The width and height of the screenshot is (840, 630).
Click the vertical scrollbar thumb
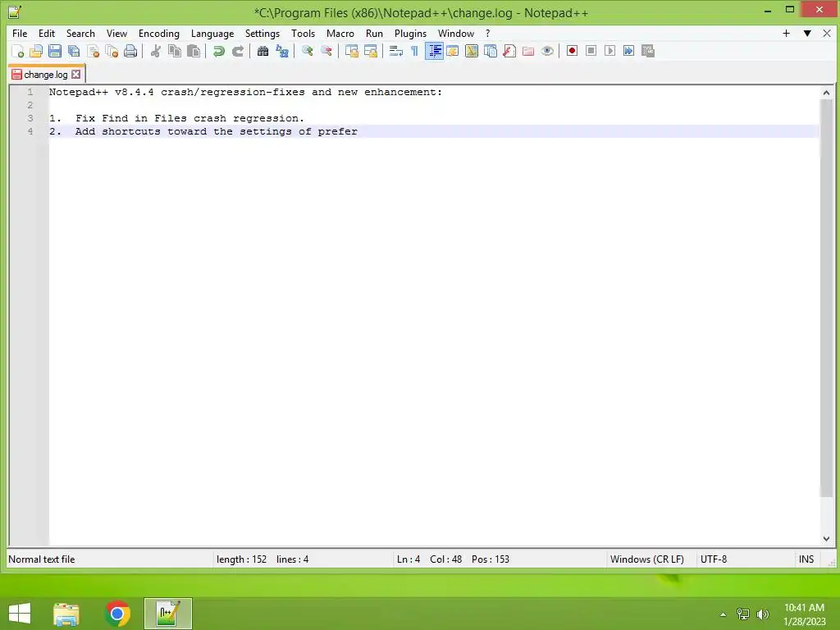pos(826,298)
